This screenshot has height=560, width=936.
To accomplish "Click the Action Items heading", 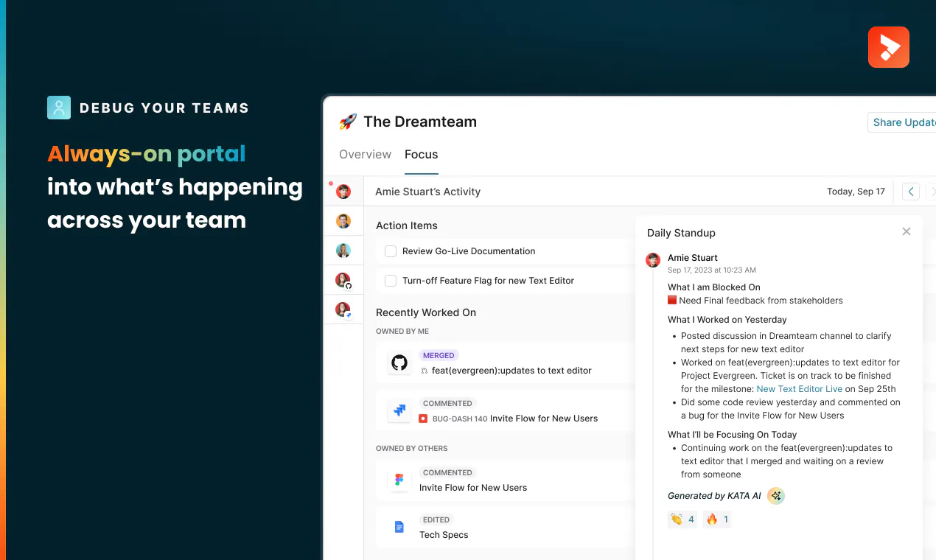I will (407, 225).
